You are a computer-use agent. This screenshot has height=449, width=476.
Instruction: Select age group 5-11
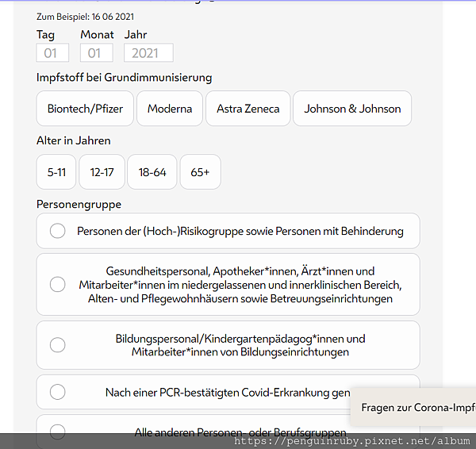point(56,172)
